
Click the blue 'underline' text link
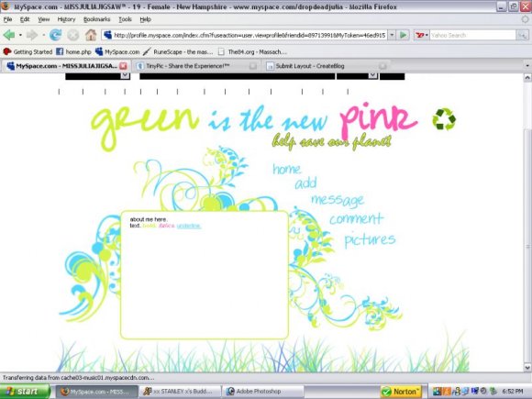[x=189, y=226]
